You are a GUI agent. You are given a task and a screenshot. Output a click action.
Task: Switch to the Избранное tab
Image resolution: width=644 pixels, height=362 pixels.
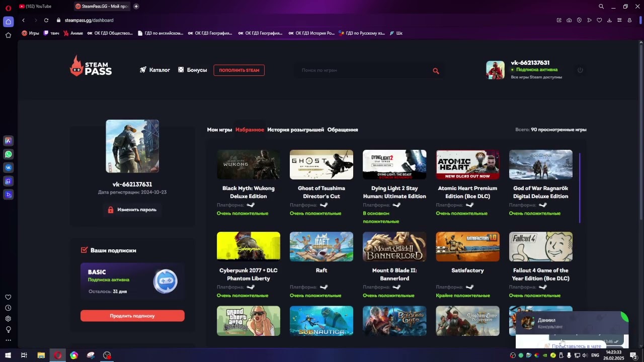(250, 130)
